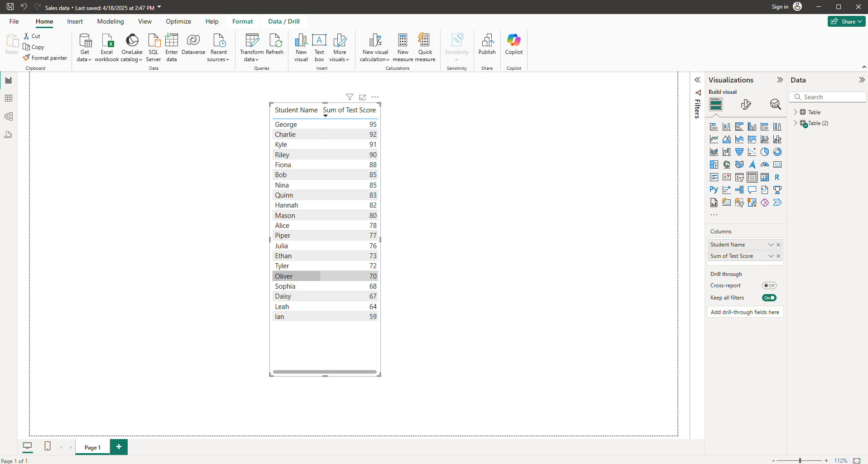Open the Insert ribbon tab
868x464 pixels.
75,21
